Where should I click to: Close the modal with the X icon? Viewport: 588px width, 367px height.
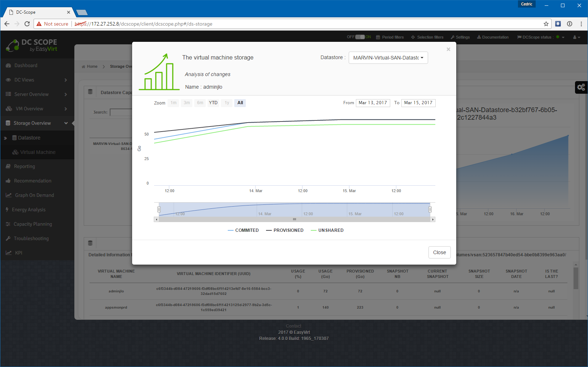pos(448,49)
